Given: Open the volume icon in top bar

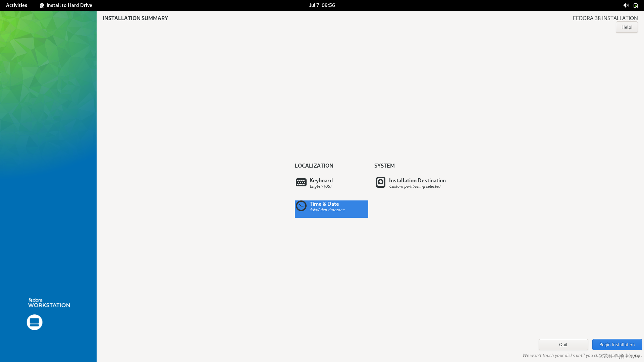Looking at the screenshot, I should (626, 5).
